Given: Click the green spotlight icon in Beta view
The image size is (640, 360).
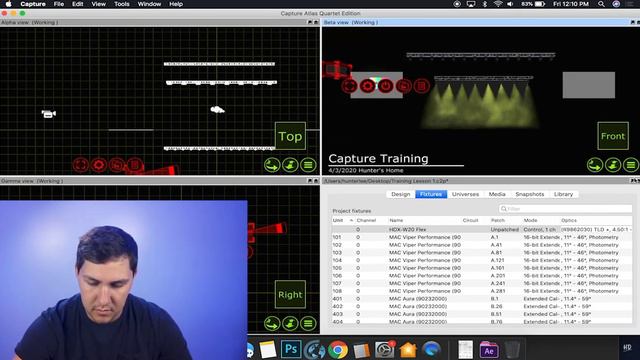Looking at the screenshot, I should [613, 165].
